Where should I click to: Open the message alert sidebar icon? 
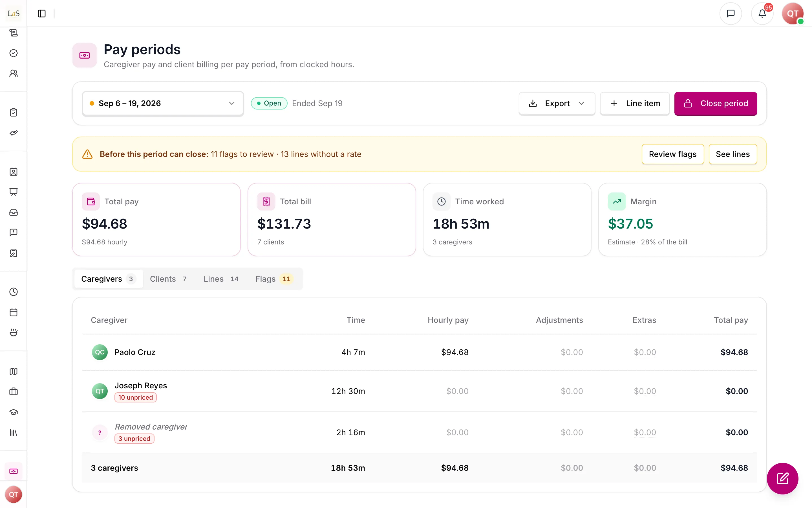pos(14,233)
